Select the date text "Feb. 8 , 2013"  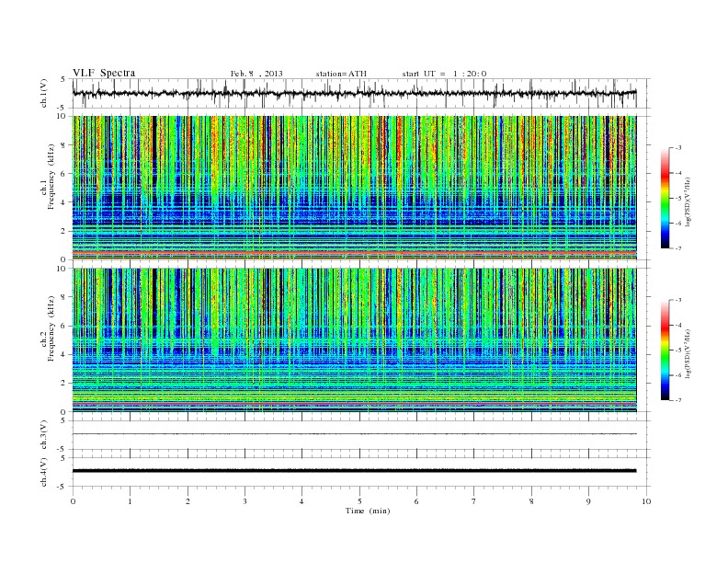(256, 74)
